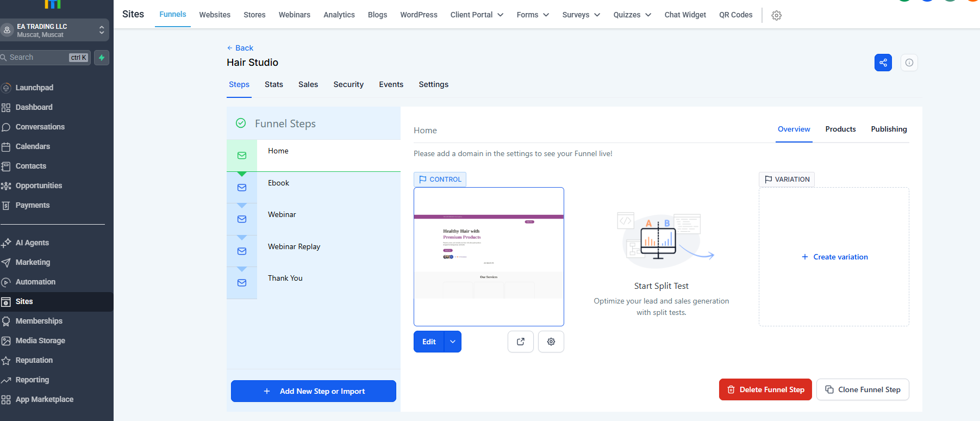Open the Blogs tab

(377, 15)
